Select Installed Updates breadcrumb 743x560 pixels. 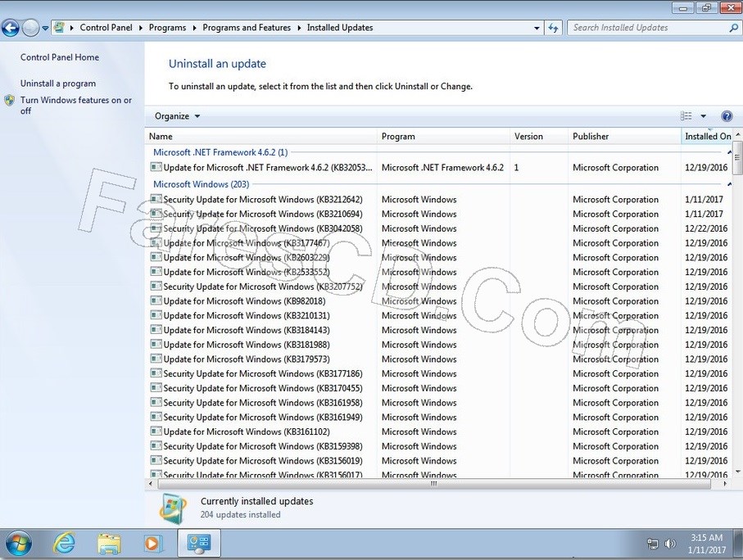click(340, 28)
